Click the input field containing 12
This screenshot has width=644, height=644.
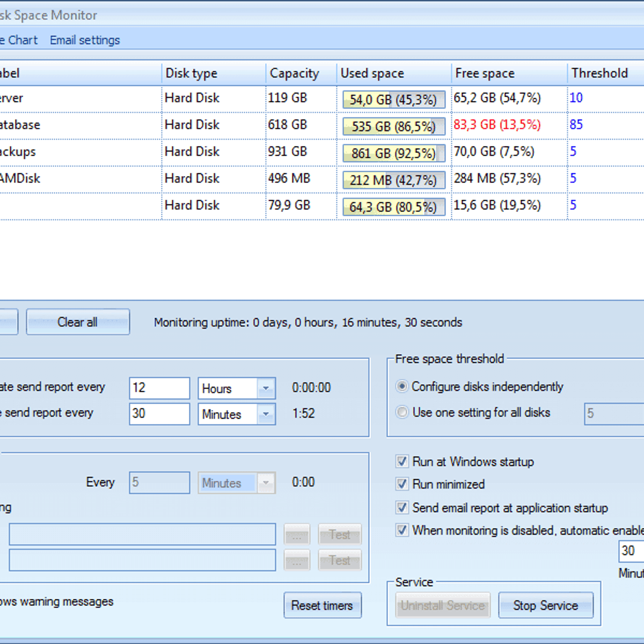coord(159,388)
